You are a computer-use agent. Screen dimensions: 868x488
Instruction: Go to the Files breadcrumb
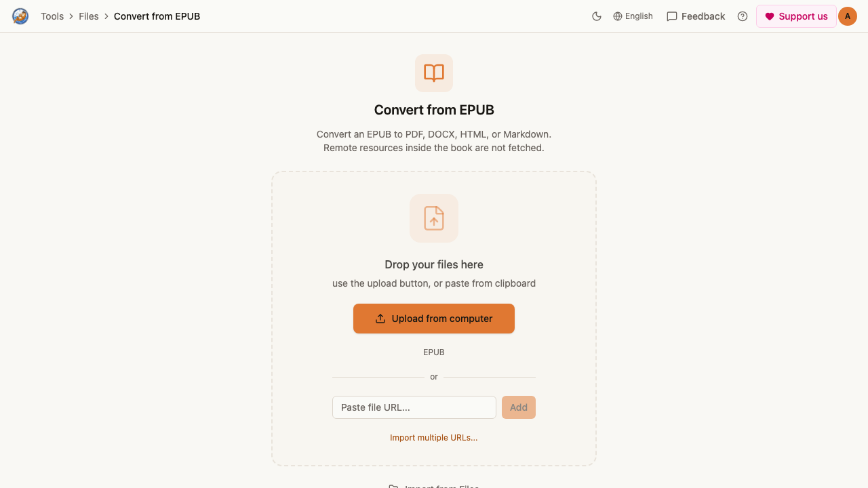[x=89, y=16]
